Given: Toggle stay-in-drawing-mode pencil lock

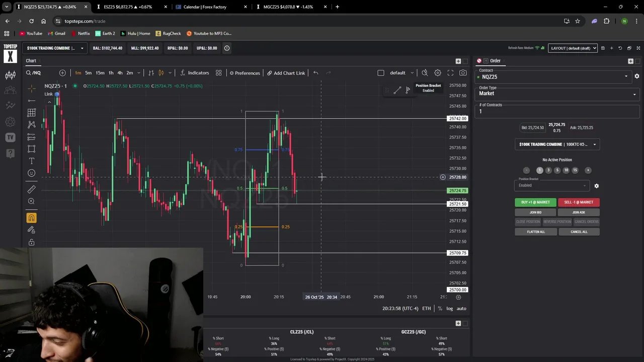Looking at the screenshot, I should [32, 230].
